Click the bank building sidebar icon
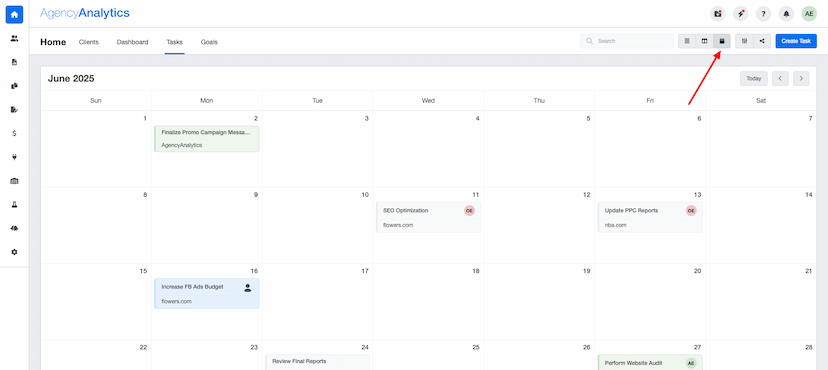828x370 pixels. [14, 181]
